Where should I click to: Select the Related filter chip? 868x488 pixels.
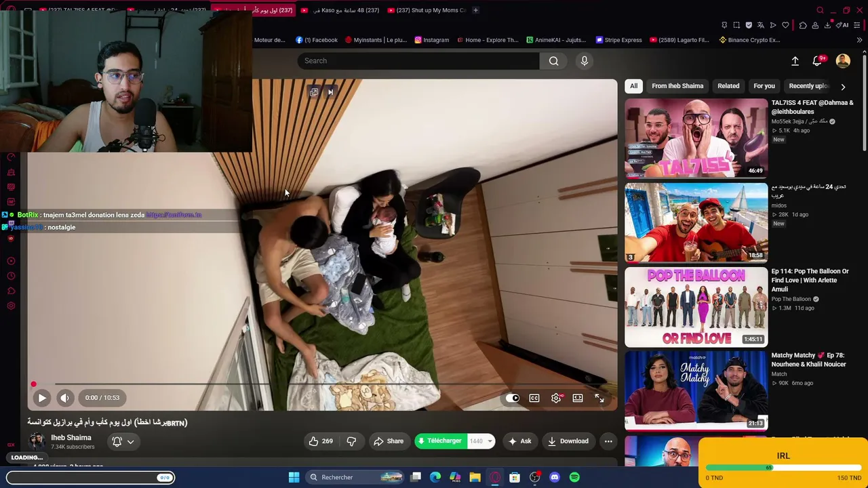click(728, 86)
